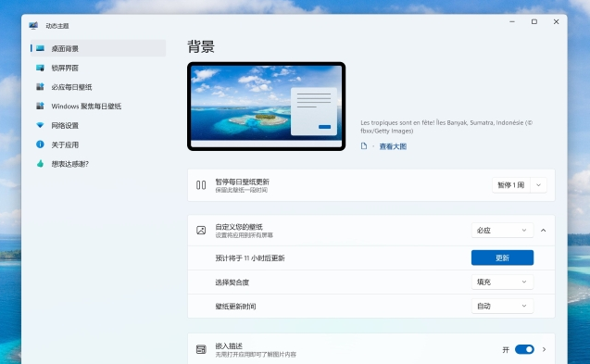Click the blue 更新 button

coord(502,257)
